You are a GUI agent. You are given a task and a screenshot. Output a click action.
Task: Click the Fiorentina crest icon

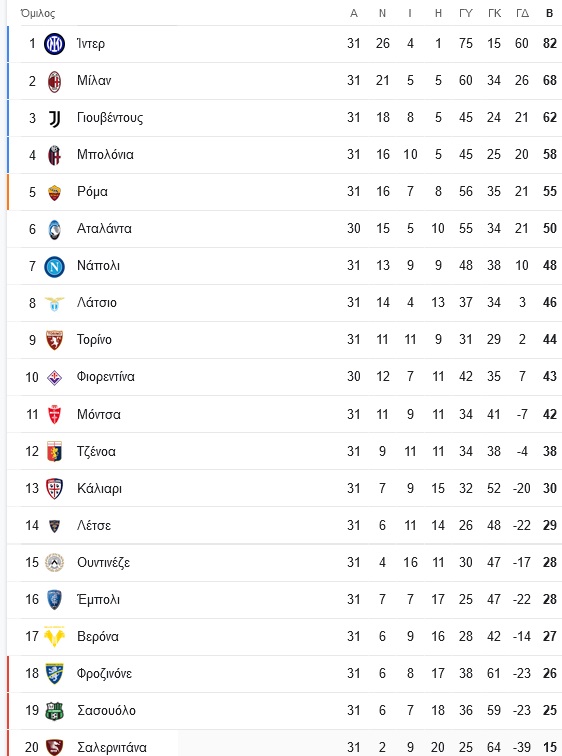tap(54, 377)
